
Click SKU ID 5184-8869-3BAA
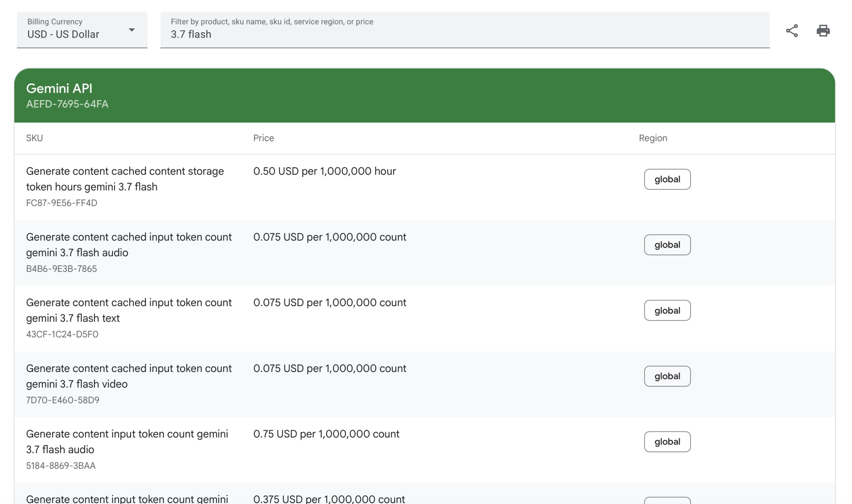coord(61,466)
